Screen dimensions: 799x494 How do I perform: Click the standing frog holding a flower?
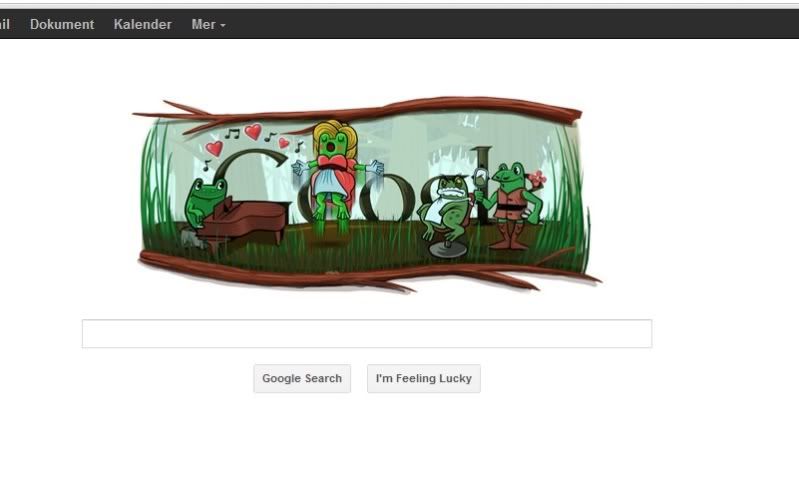click(512, 205)
